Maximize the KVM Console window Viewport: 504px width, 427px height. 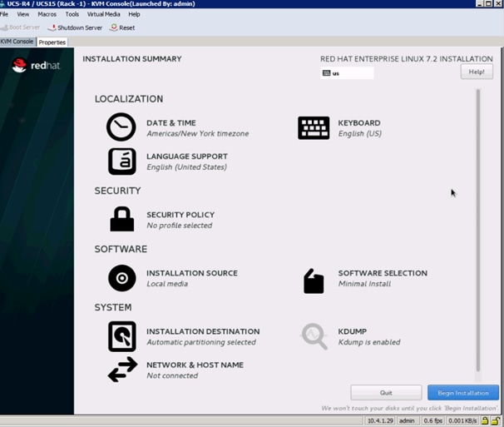pos(488,3)
